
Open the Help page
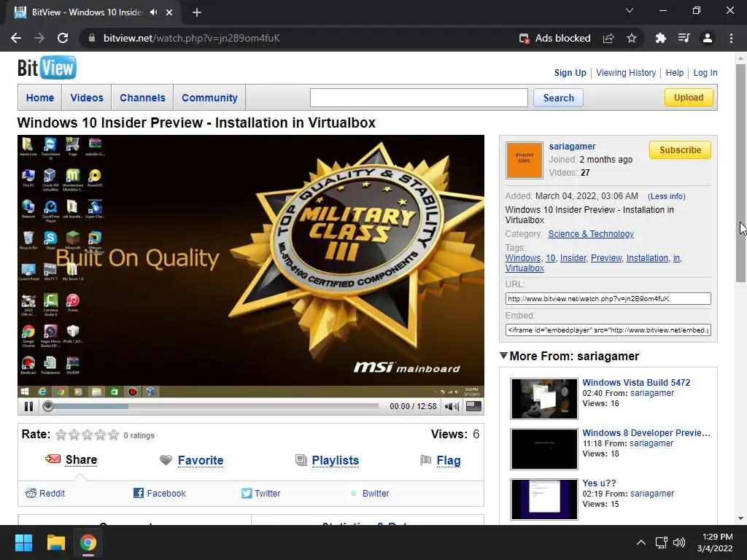click(x=675, y=73)
